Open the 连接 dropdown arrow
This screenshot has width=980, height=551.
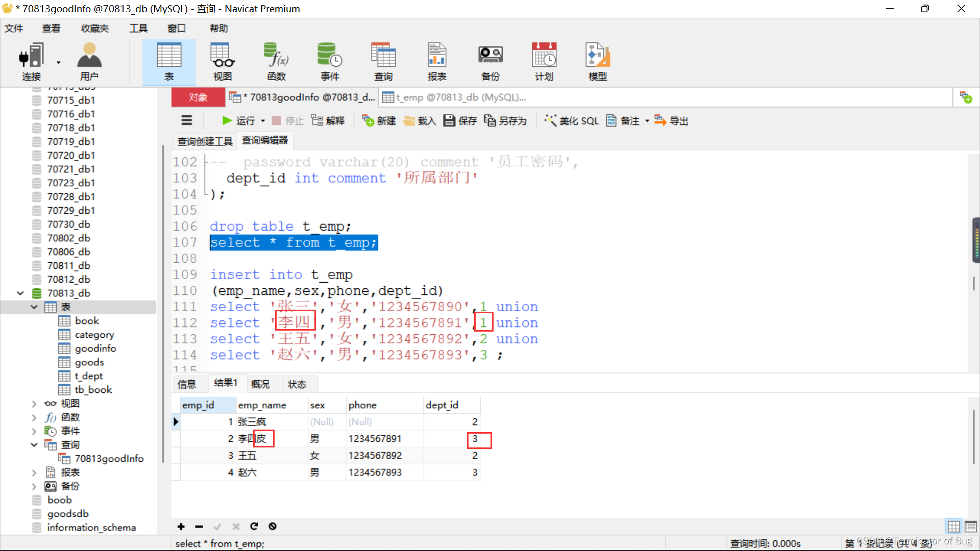tap(58, 63)
